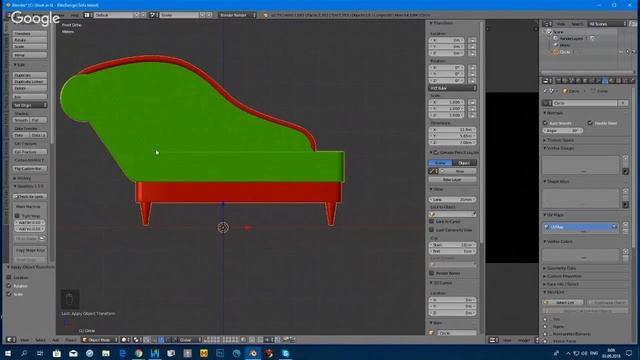Open the outliner View menu
640x360 pixels.
click(561, 24)
